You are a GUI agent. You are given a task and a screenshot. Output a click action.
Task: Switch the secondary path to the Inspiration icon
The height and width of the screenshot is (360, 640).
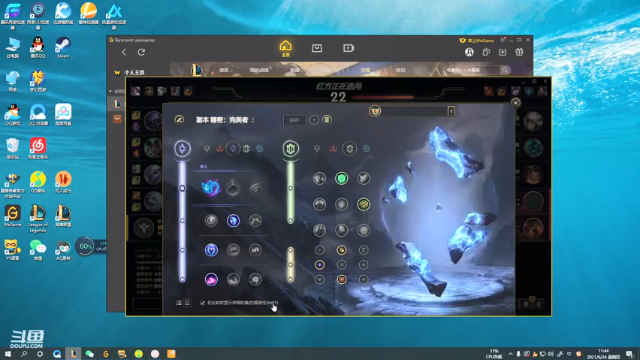366,149
